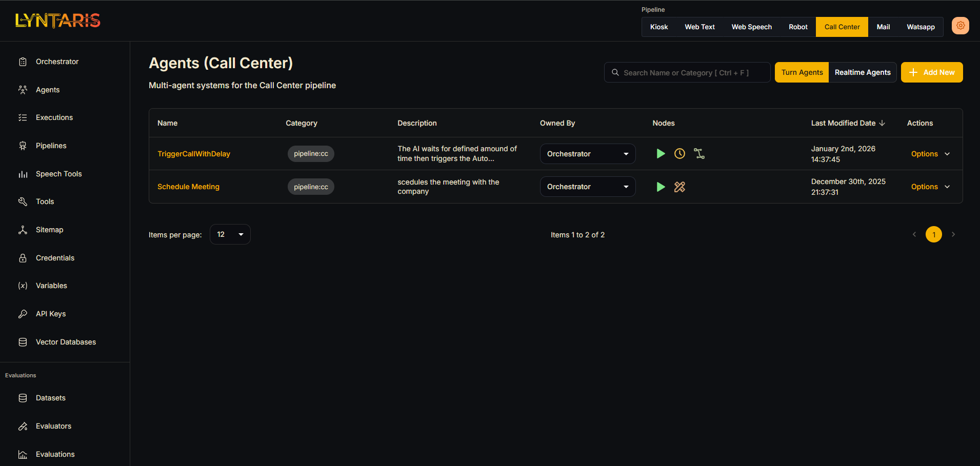Click the clock node icon in first row
The image size is (980, 466).
(679, 154)
